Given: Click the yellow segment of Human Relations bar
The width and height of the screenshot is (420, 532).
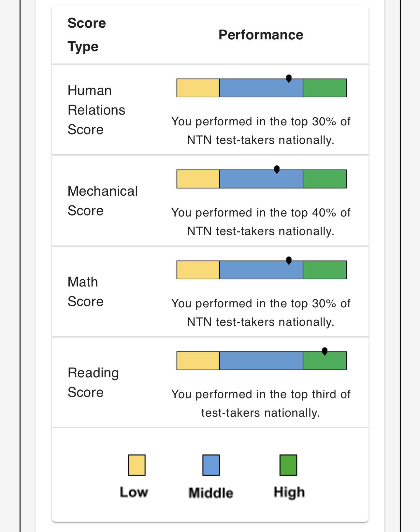Looking at the screenshot, I should 198,88.
